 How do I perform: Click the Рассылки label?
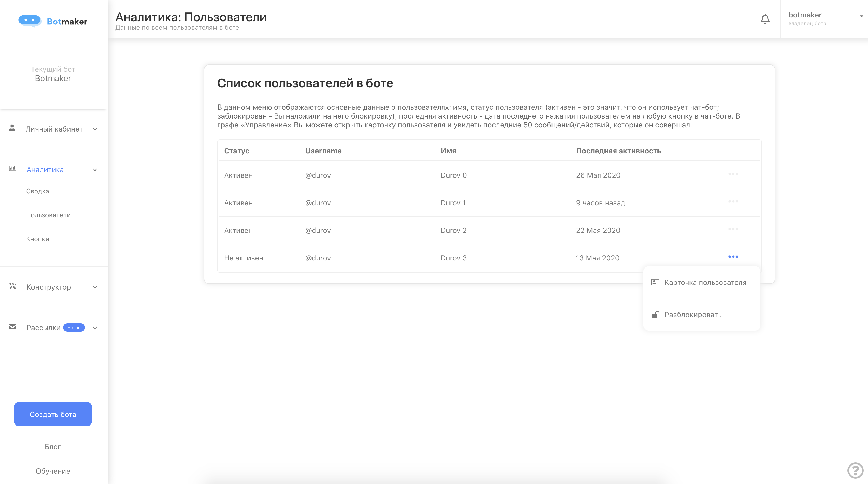43,328
